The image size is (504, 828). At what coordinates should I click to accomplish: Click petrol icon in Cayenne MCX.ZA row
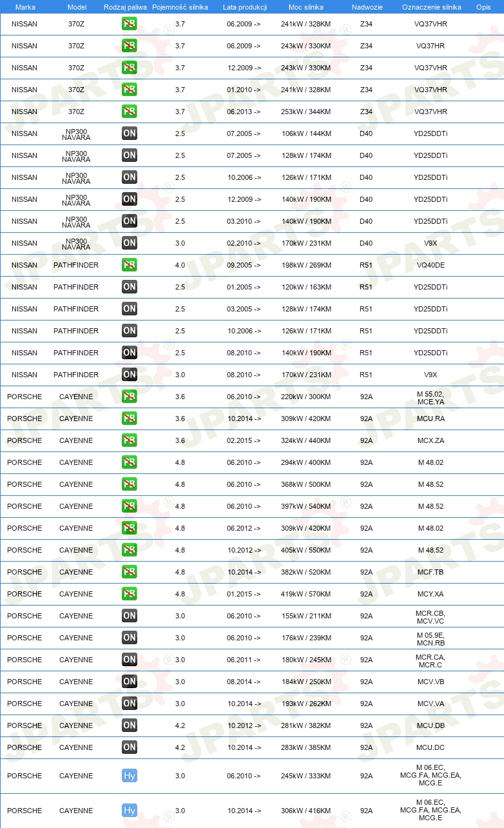coord(130,440)
